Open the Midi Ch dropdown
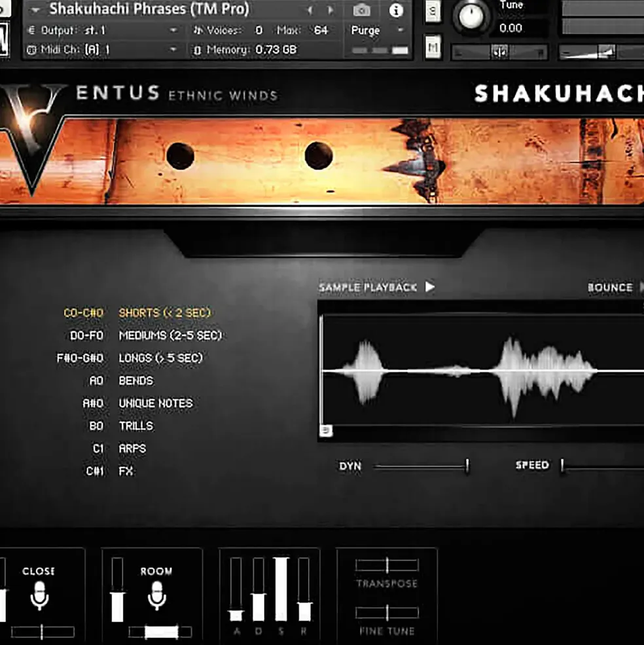 (102, 50)
